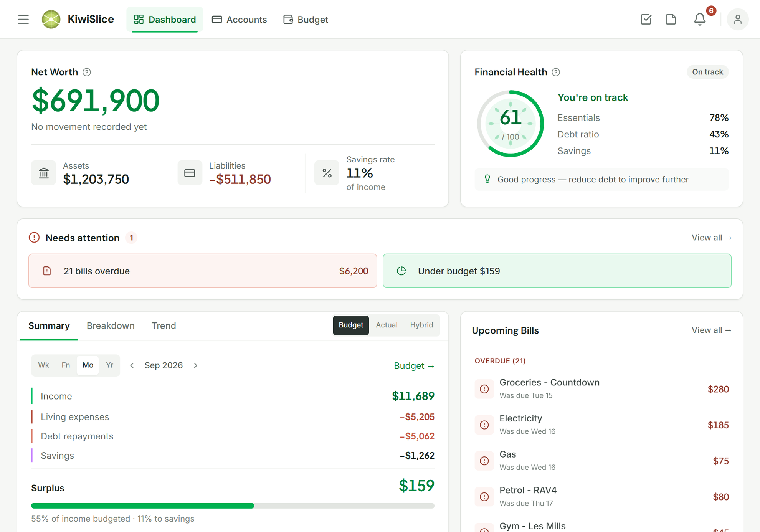Follow the green Budget → link

[414, 366]
